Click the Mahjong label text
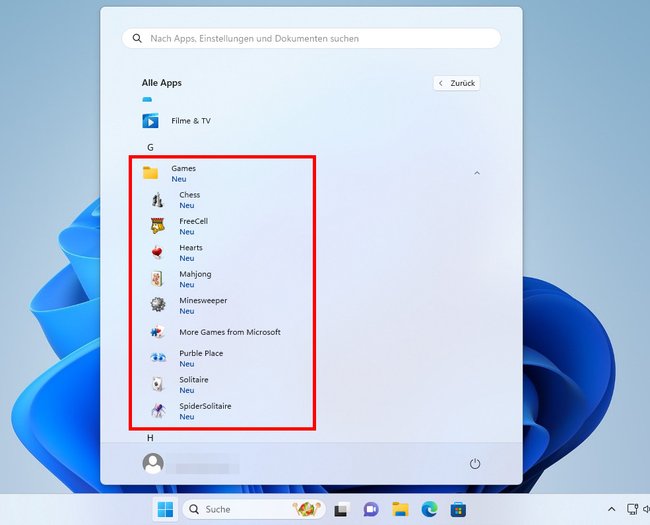650x525 pixels. [195, 274]
